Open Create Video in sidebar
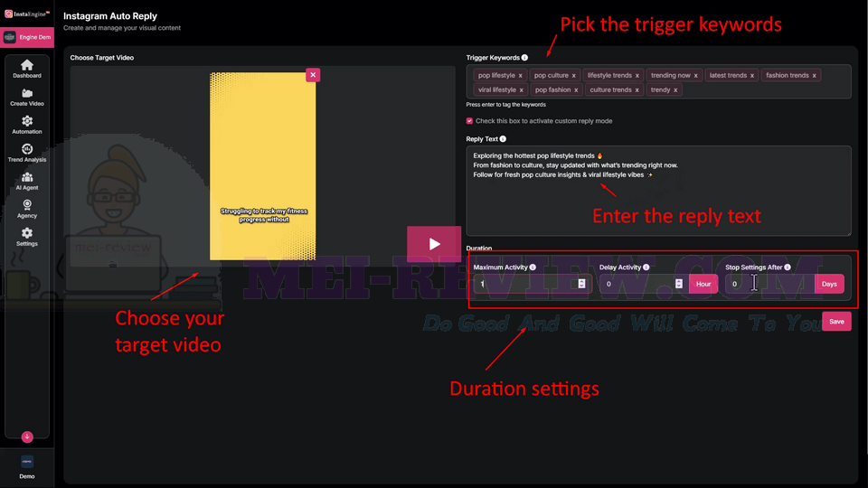This screenshot has width=868, height=488. pyautogui.click(x=26, y=97)
